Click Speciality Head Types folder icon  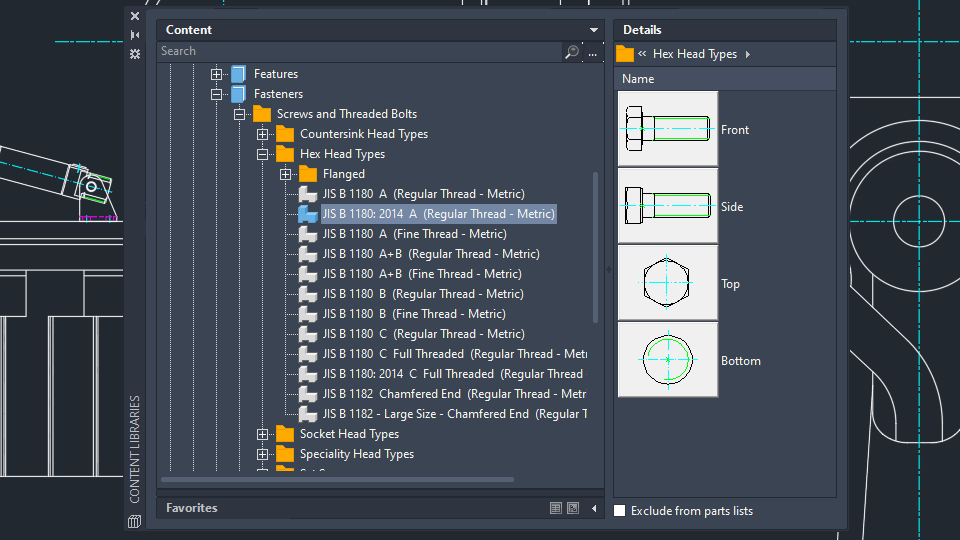pyautogui.click(x=285, y=454)
